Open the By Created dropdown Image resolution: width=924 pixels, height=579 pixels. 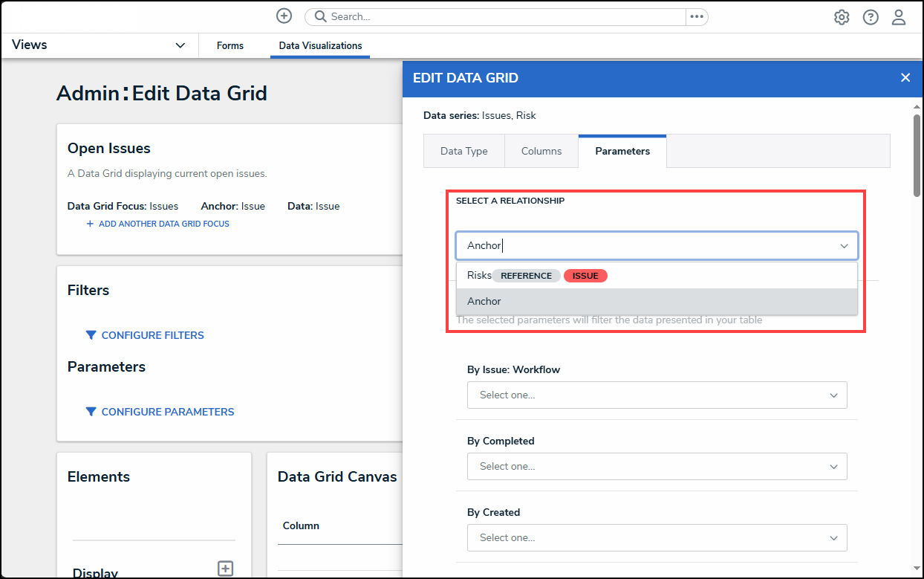pos(657,538)
